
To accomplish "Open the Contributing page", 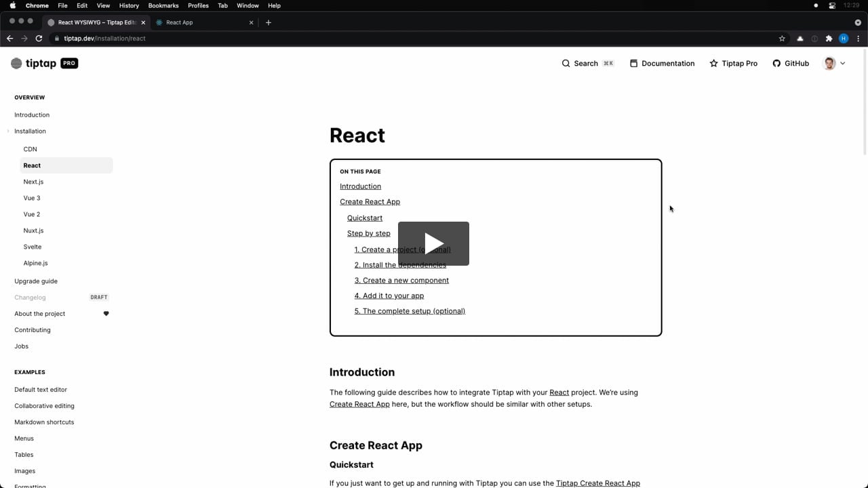I will [x=33, y=330].
